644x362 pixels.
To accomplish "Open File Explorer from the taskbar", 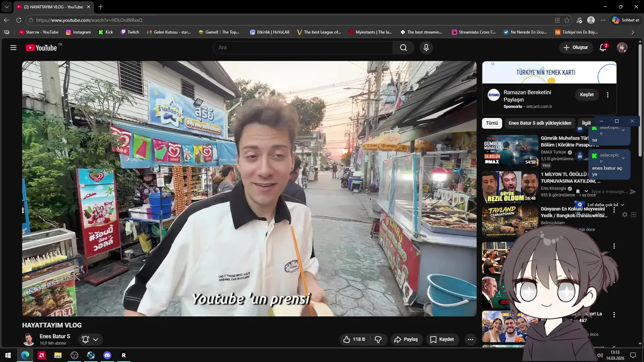I will click(58, 355).
